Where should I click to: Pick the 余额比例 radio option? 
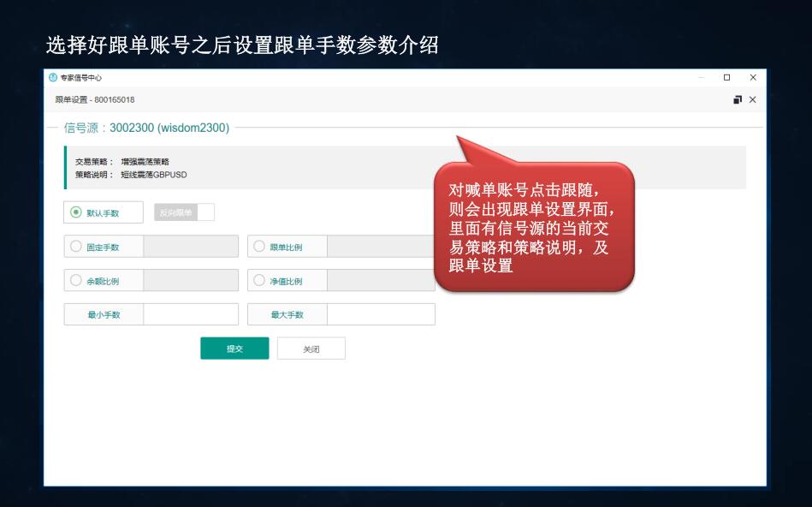click(76, 281)
